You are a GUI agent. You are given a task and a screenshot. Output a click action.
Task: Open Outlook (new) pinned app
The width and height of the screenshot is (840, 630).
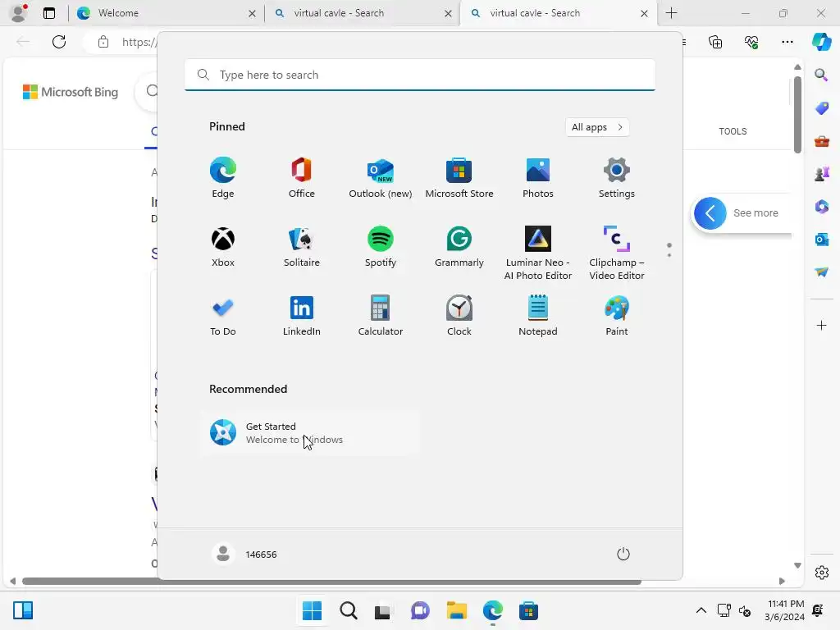(381, 178)
